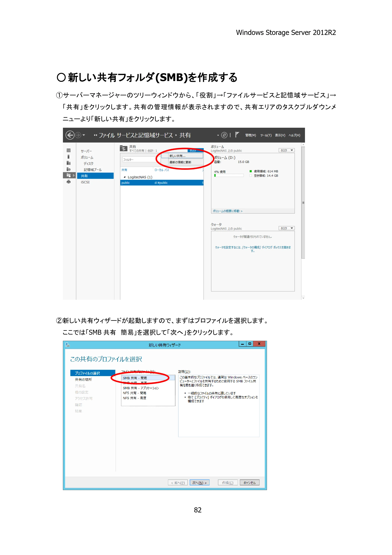Open the 管理(M) menu
The image size is (392, 555).
250,135
